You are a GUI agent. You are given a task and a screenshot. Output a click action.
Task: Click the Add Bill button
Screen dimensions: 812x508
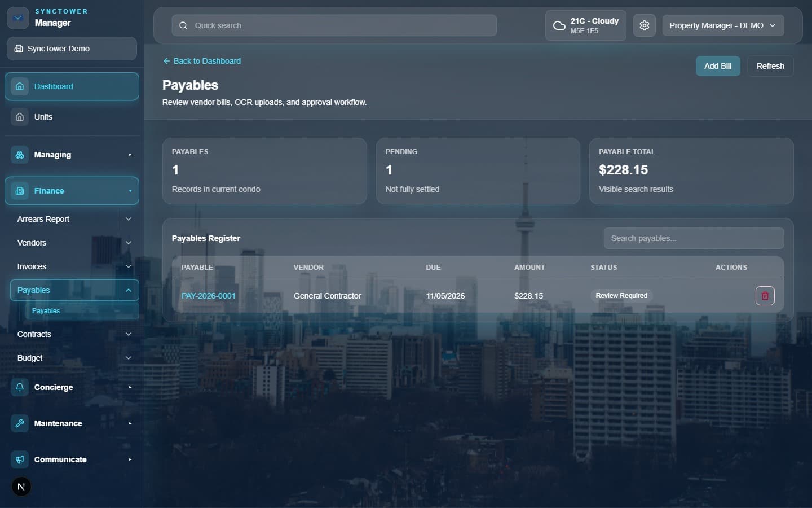click(718, 66)
